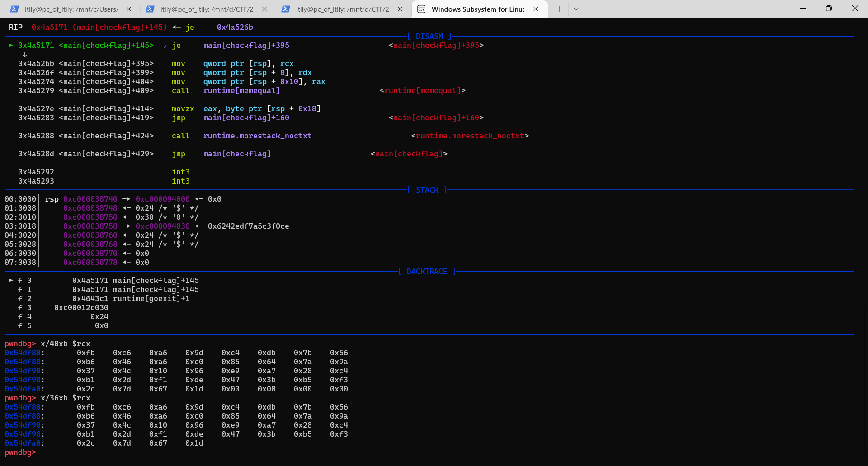Click backtrace frame 3 address 0xc00012c030

coord(81,307)
